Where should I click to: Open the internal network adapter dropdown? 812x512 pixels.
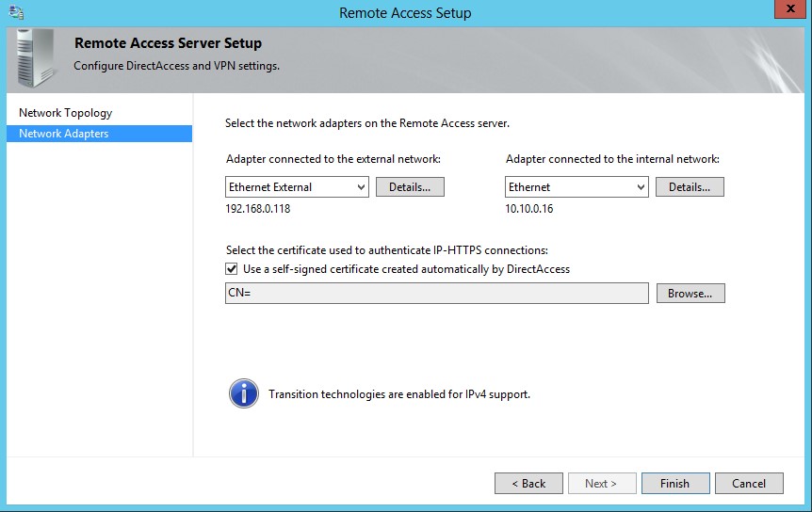click(641, 187)
